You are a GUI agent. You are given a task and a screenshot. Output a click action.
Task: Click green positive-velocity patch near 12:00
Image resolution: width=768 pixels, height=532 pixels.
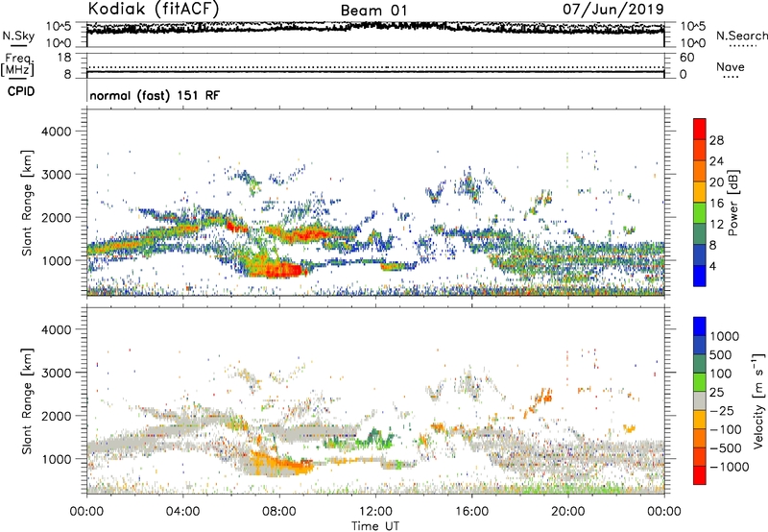click(374, 438)
